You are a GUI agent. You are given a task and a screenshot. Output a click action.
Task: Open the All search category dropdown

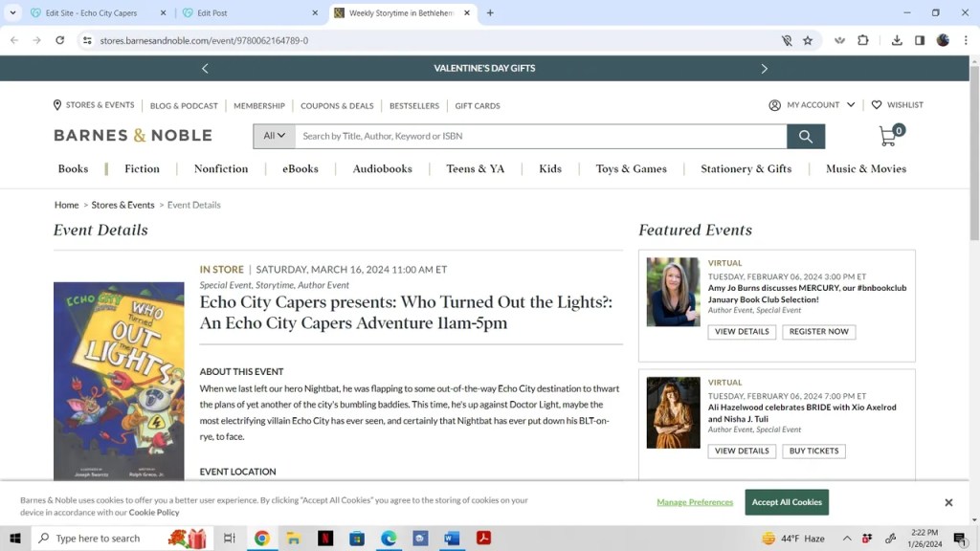(x=274, y=137)
